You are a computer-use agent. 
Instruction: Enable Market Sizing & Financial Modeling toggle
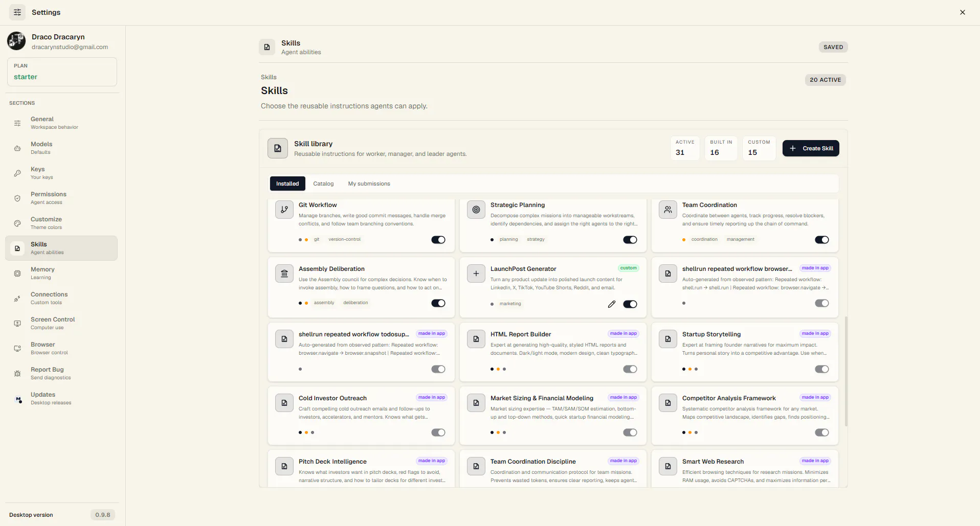click(x=630, y=432)
